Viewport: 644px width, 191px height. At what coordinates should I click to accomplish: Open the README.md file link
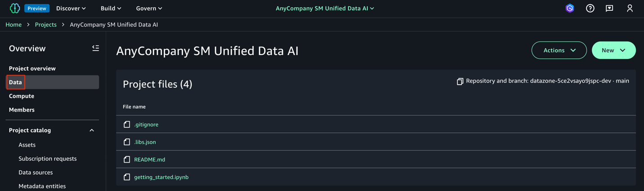point(149,159)
